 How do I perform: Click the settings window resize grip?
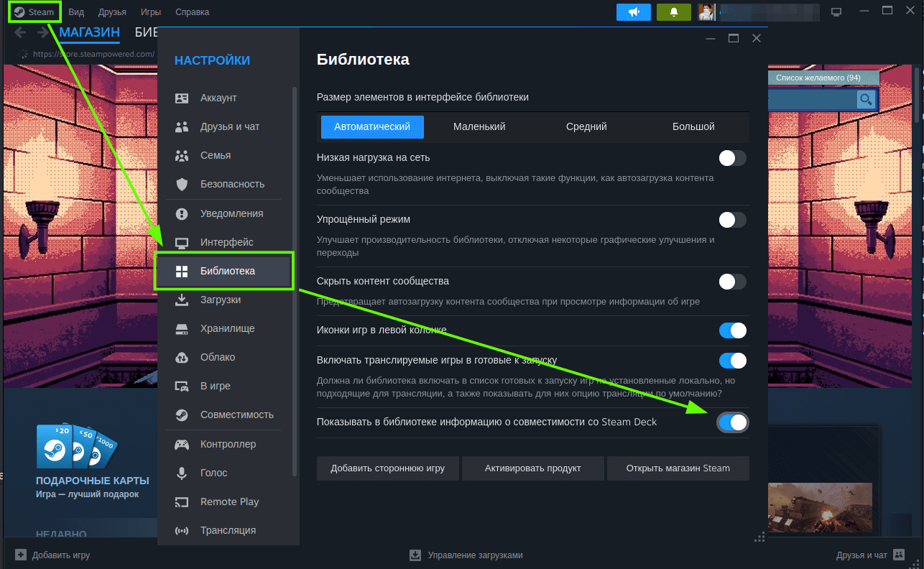click(x=759, y=537)
